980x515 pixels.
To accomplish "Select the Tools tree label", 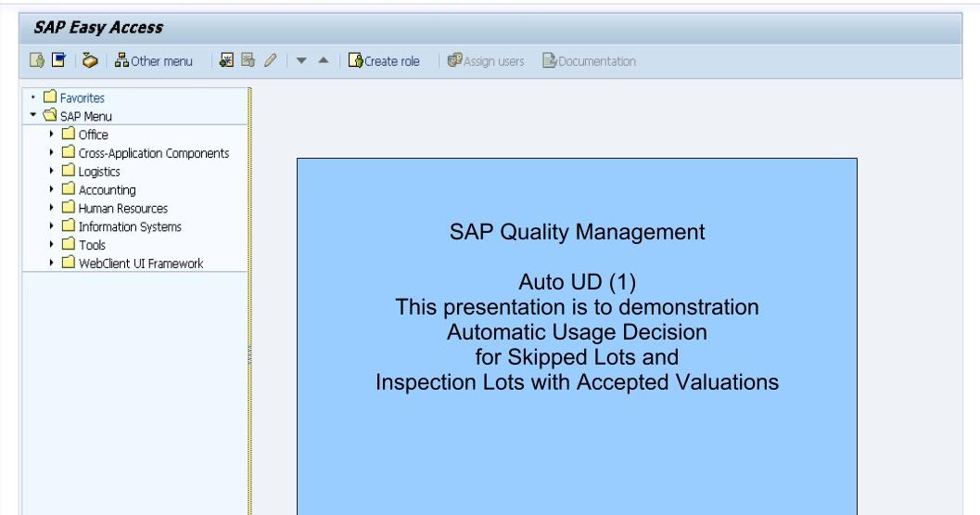I will (92, 245).
